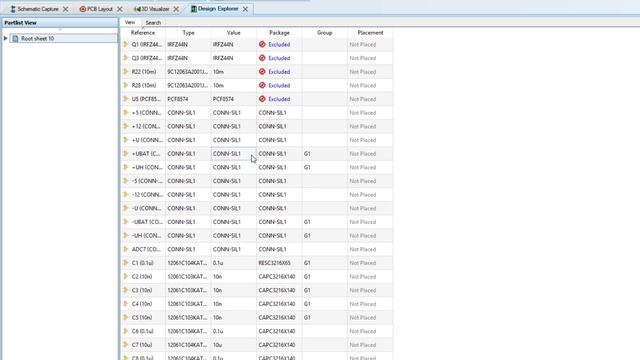The image size is (640, 360).
Task: Click the Root sheet 10 page icon
Action: pos(15,38)
